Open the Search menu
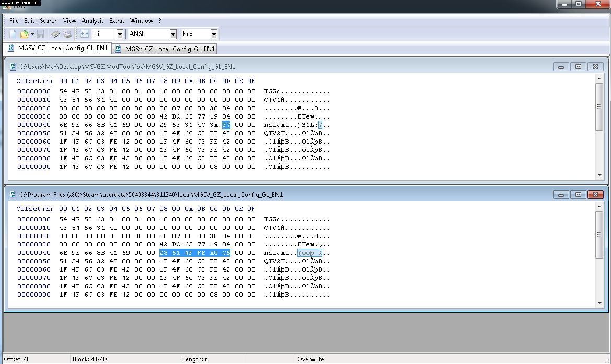The width and height of the screenshot is (611, 364). click(x=49, y=21)
